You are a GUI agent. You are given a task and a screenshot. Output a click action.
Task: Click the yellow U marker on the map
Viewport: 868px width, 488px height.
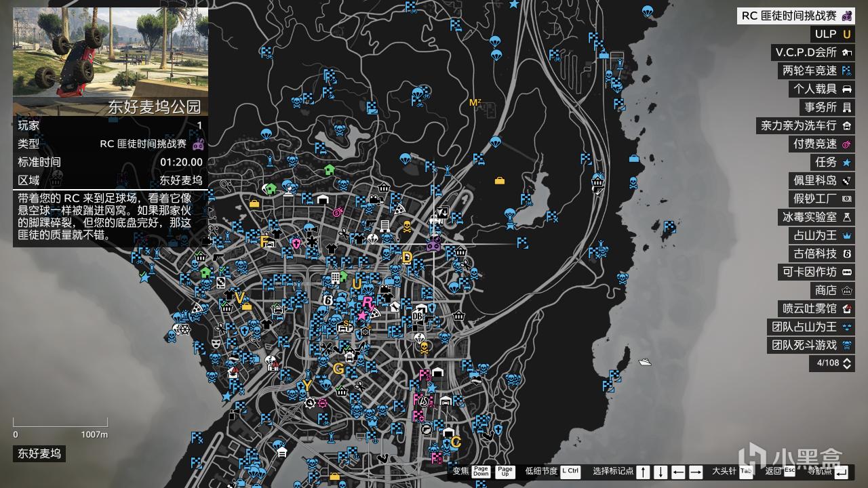coord(357,284)
